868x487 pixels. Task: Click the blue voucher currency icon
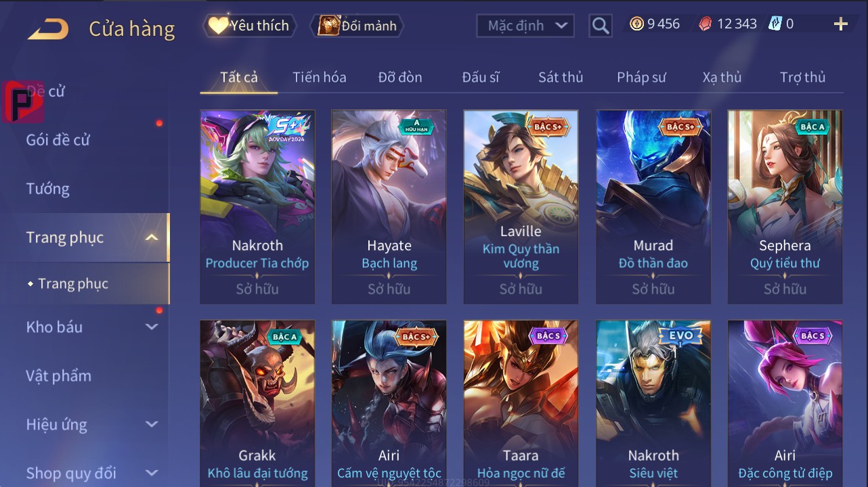coord(775,24)
